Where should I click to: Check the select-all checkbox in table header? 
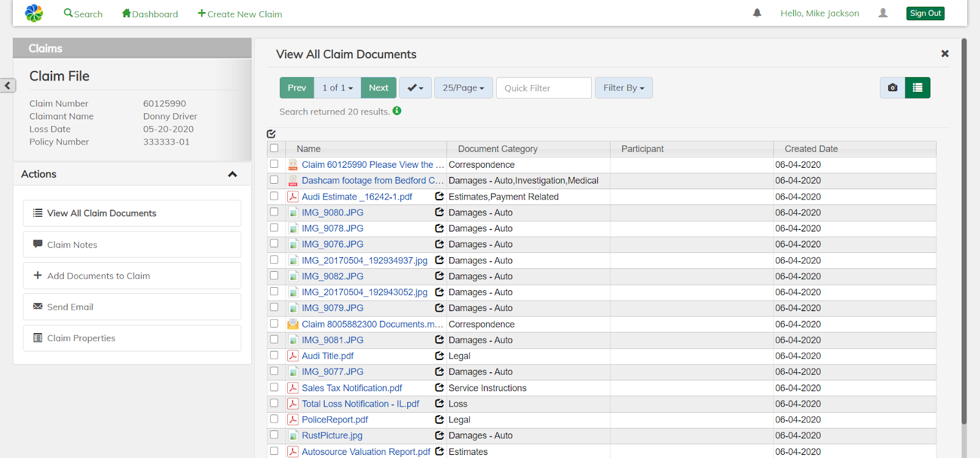274,148
